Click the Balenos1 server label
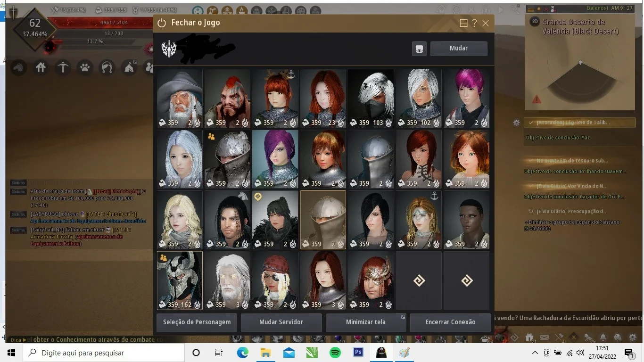The image size is (644, 362). click(x=598, y=8)
